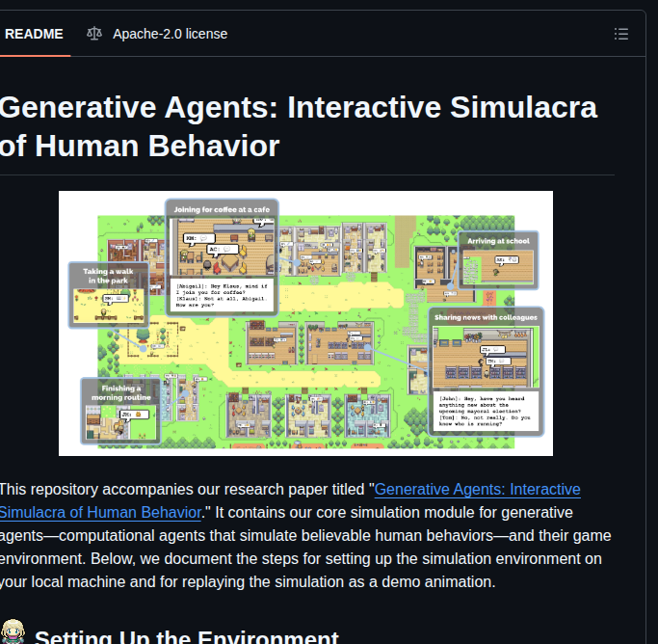Click the 'your local machine' paragraph line
This screenshot has width=658, height=644.
pos(248,582)
